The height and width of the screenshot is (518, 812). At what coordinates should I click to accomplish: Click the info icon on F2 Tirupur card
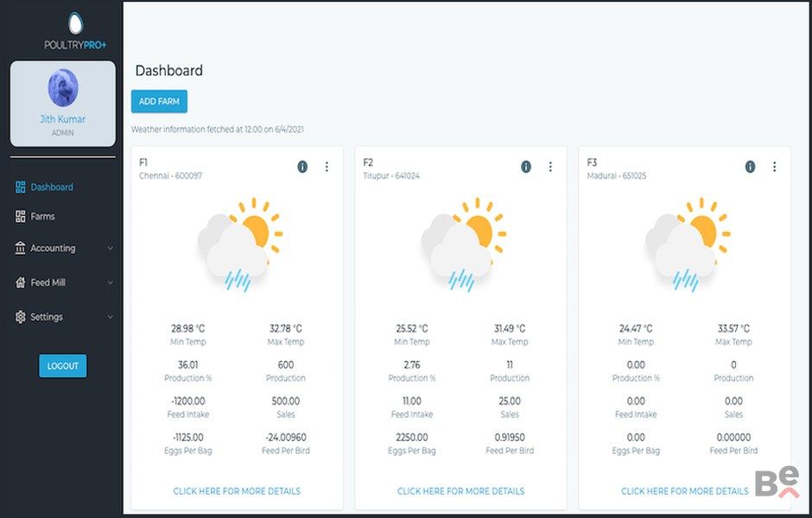click(x=526, y=167)
